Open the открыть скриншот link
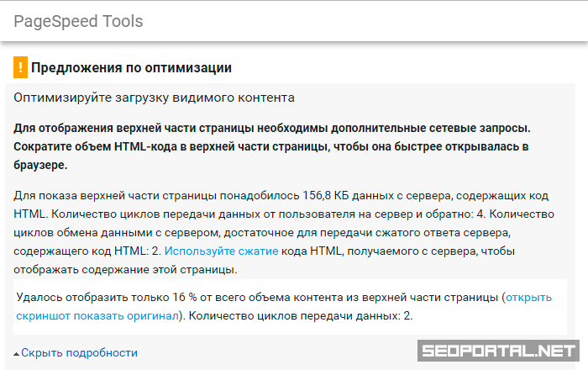Image resolution: width=588 pixels, height=370 pixels. coord(528,298)
